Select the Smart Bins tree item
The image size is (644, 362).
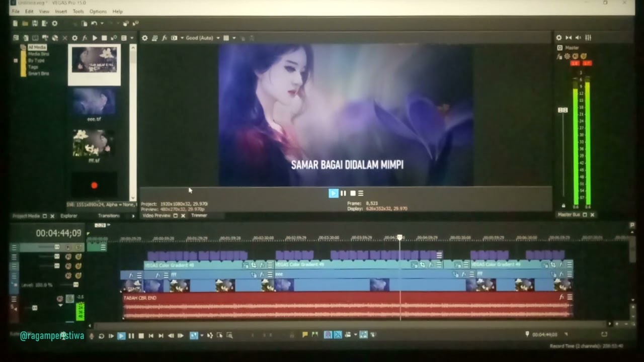click(x=39, y=73)
